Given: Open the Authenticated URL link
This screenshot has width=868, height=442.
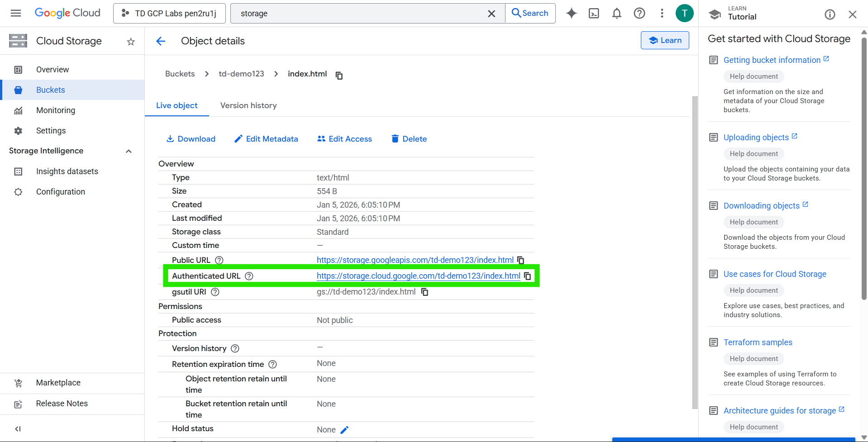Looking at the screenshot, I should click(418, 276).
